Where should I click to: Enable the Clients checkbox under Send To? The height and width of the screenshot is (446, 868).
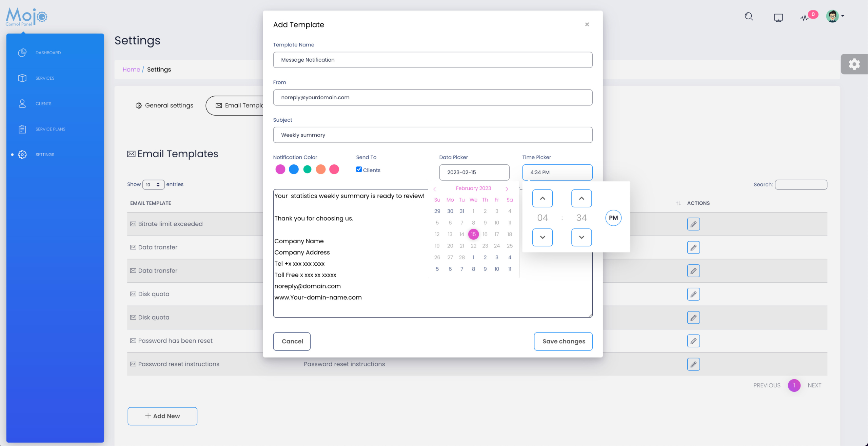point(359,169)
